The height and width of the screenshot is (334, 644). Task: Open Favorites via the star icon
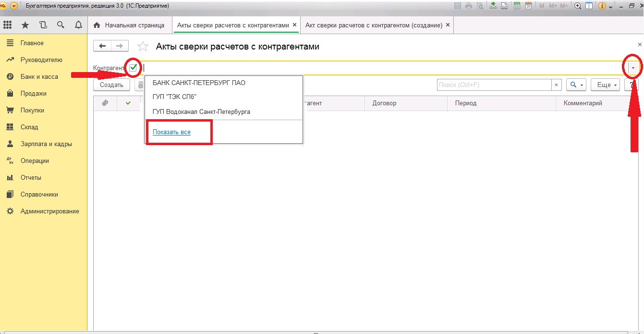point(25,25)
